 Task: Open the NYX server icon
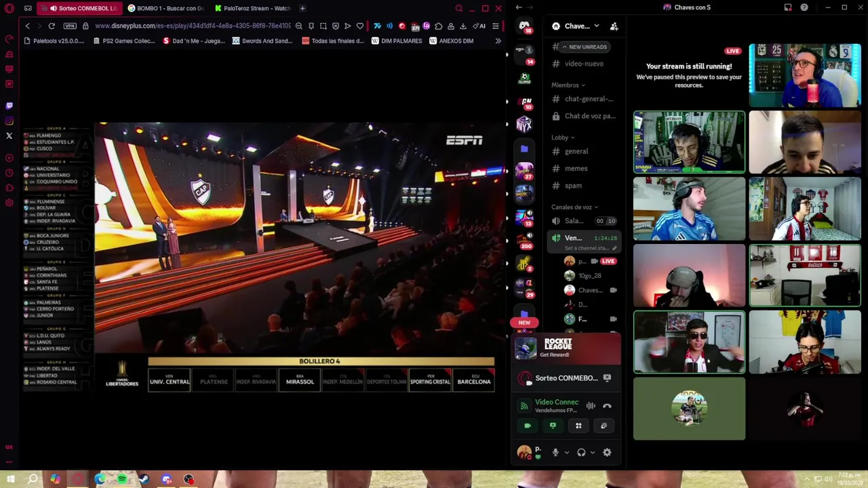click(524, 125)
